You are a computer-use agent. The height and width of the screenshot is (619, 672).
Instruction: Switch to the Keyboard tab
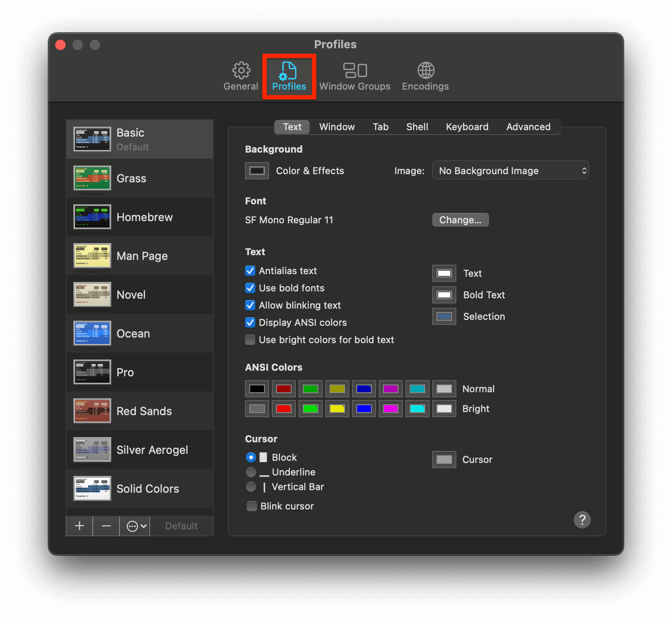(467, 127)
